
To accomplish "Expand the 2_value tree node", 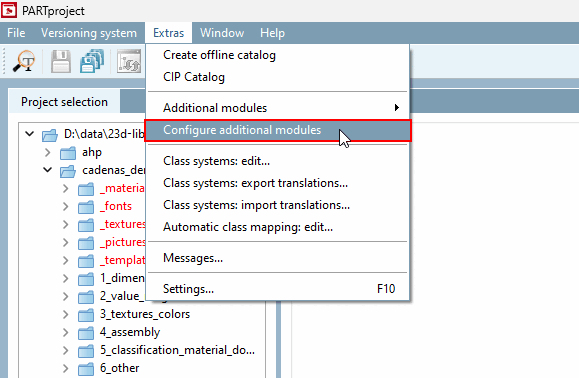I will click(x=66, y=296).
